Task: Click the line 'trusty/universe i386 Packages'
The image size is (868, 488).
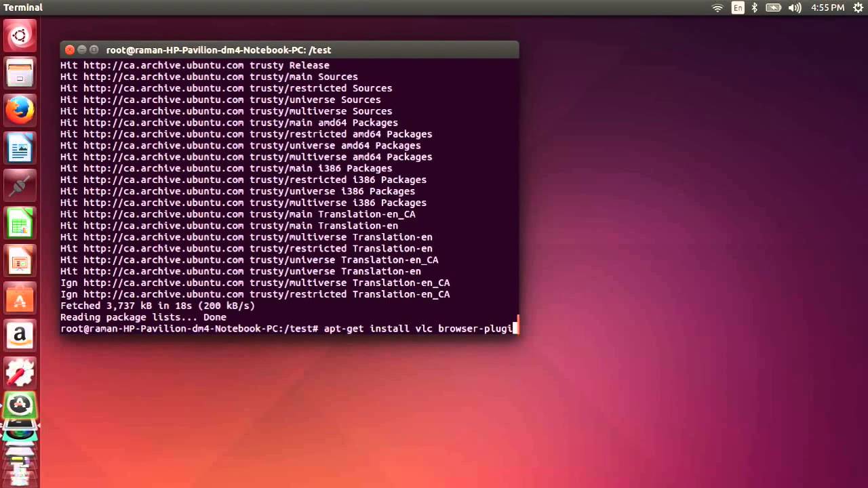Action: pos(237,191)
